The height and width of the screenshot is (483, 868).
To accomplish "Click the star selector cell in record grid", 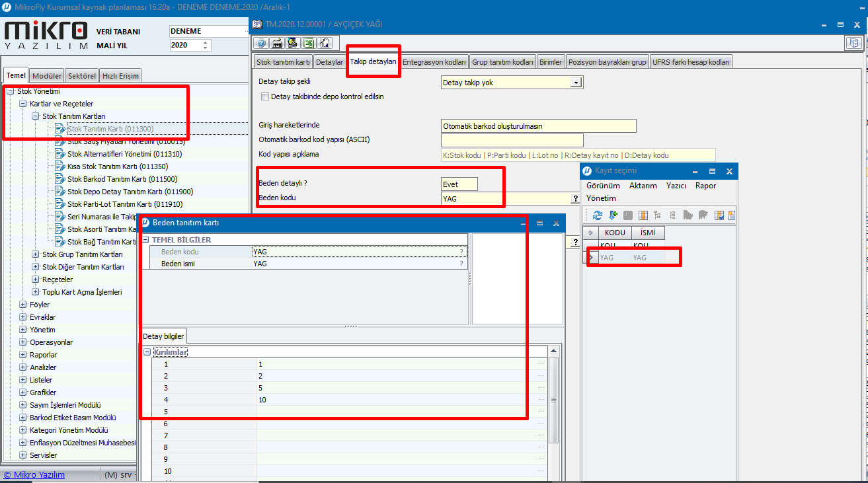I will coord(590,233).
